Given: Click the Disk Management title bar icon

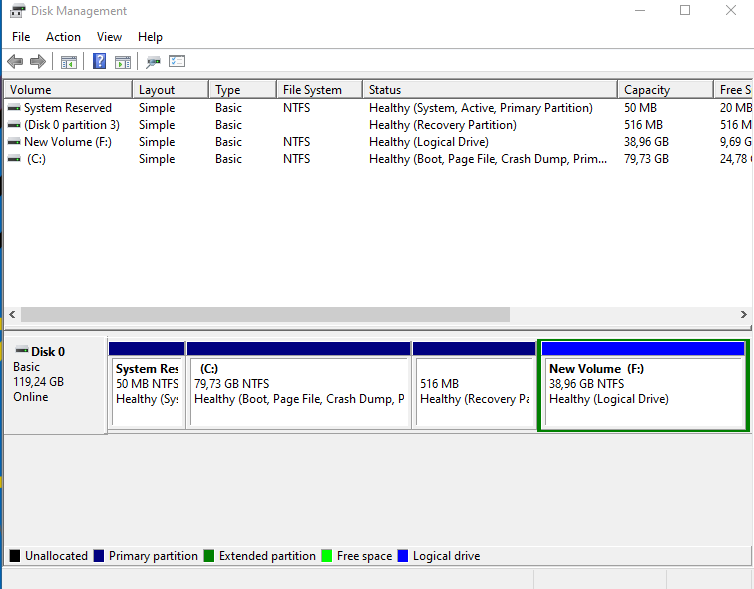Looking at the screenshot, I should (x=17, y=11).
